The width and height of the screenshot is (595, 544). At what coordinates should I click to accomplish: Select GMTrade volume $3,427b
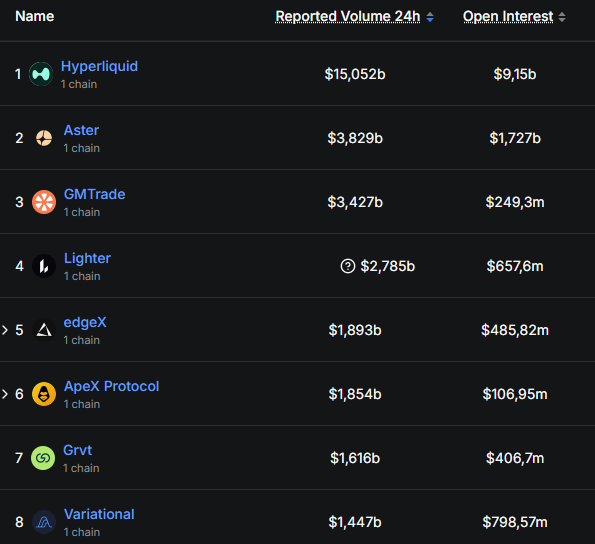click(355, 202)
